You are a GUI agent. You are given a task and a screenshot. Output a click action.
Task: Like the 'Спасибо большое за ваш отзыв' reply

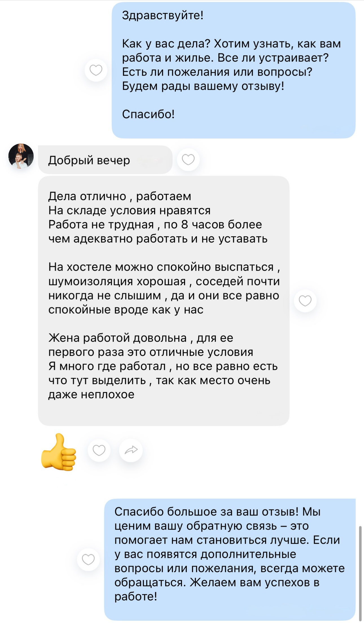pos(88,559)
